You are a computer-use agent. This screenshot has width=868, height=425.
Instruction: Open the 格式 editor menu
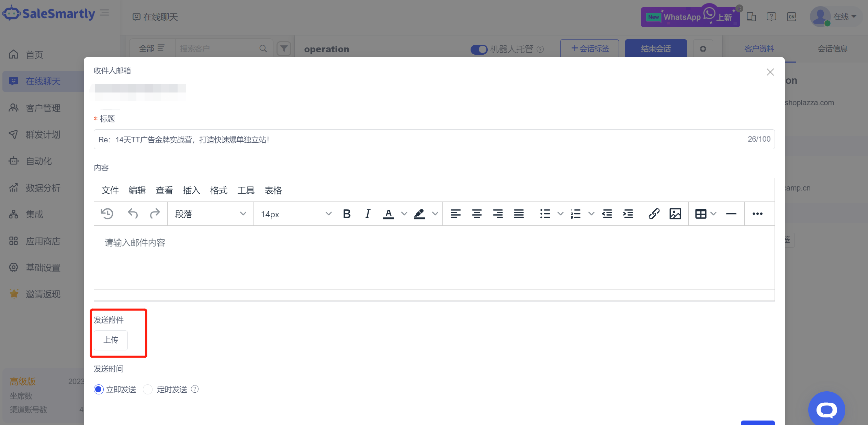218,190
